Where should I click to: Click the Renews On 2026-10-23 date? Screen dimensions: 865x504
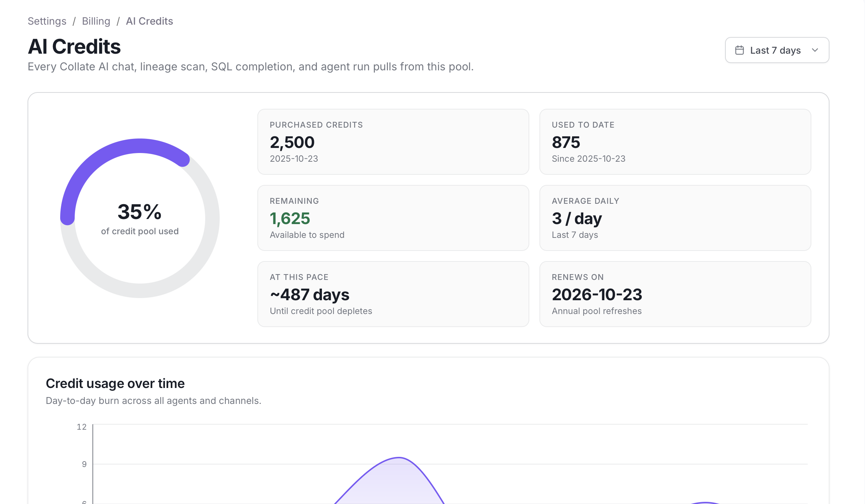(x=597, y=294)
